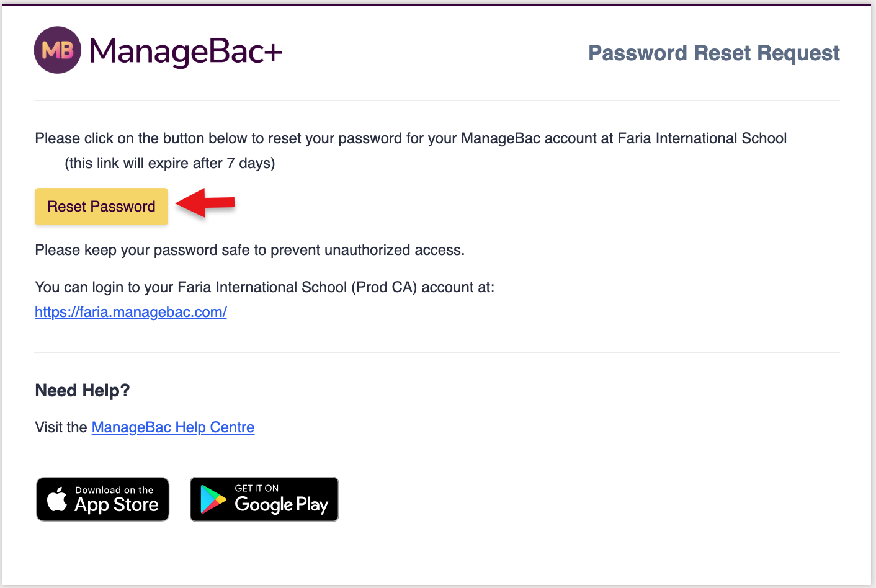
Task: Click the Need Help? heading
Action: [x=83, y=390]
